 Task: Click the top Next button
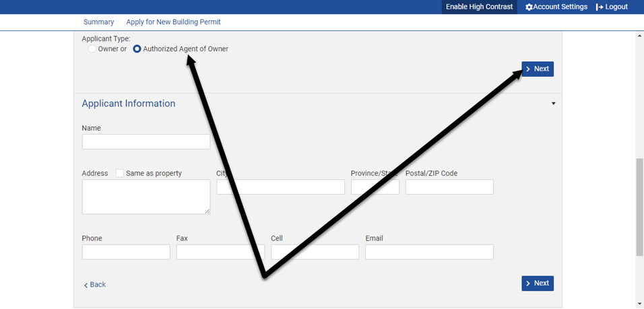click(x=538, y=69)
